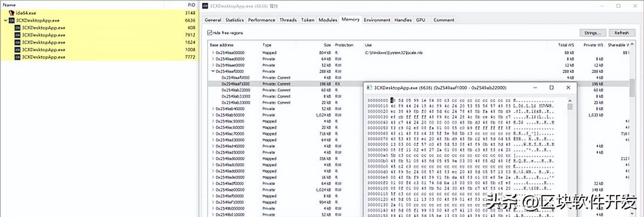Expand the 904 kB mapped region
644x217 pixels.
click(213, 202)
